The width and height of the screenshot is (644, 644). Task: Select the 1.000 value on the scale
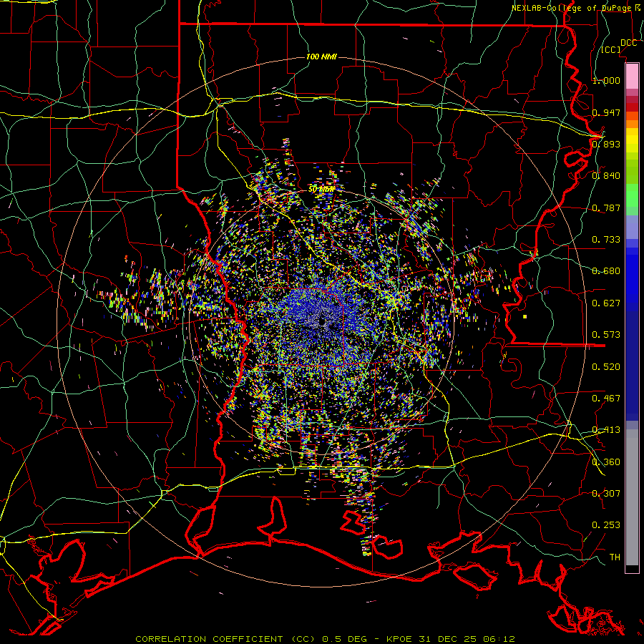coord(606,80)
